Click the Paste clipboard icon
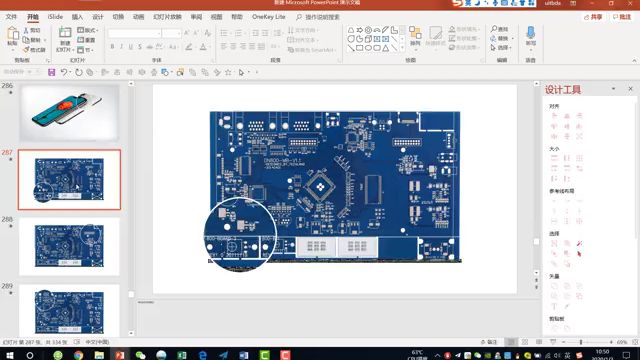 coord(12,36)
